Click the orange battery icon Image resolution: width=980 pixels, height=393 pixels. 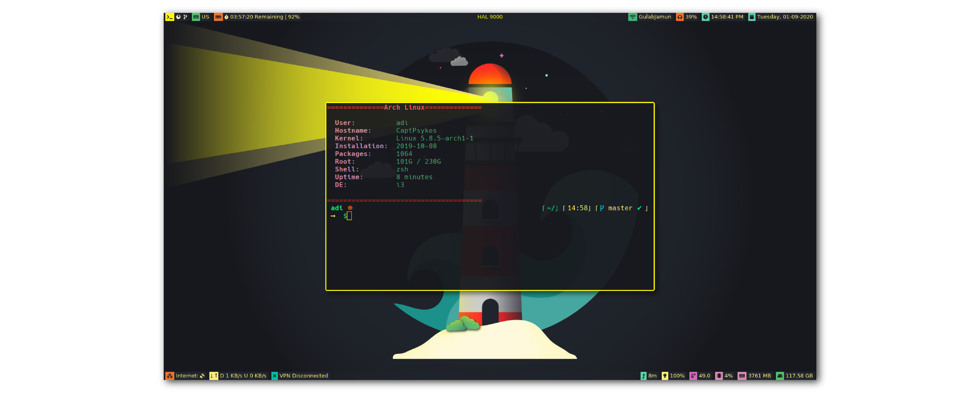click(218, 17)
